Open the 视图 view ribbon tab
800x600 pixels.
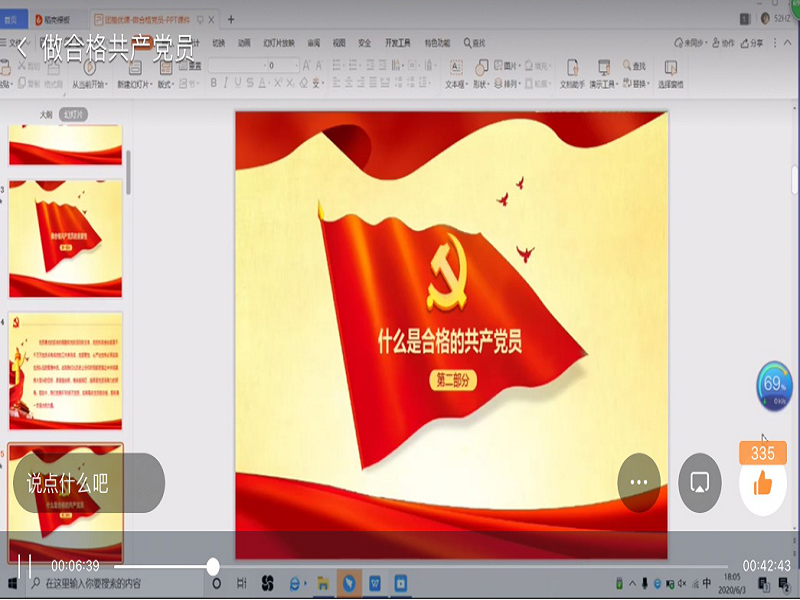339,43
